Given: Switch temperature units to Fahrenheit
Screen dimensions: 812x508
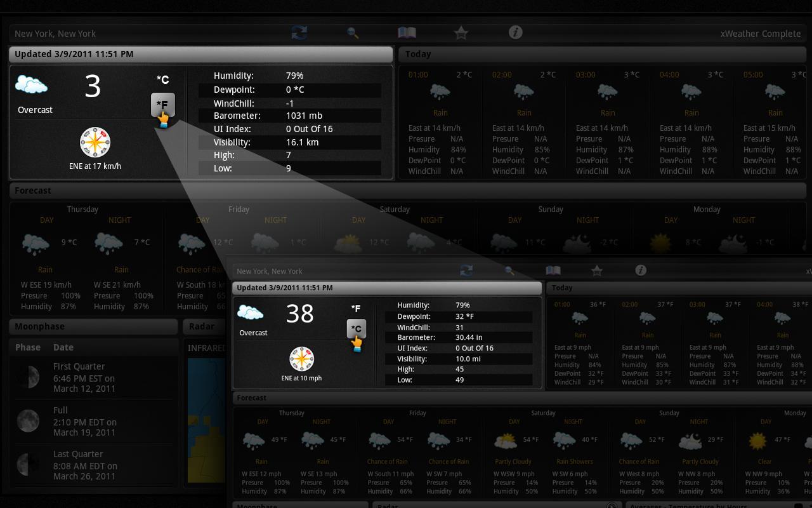Looking at the screenshot, I should (x=163, y=104).
